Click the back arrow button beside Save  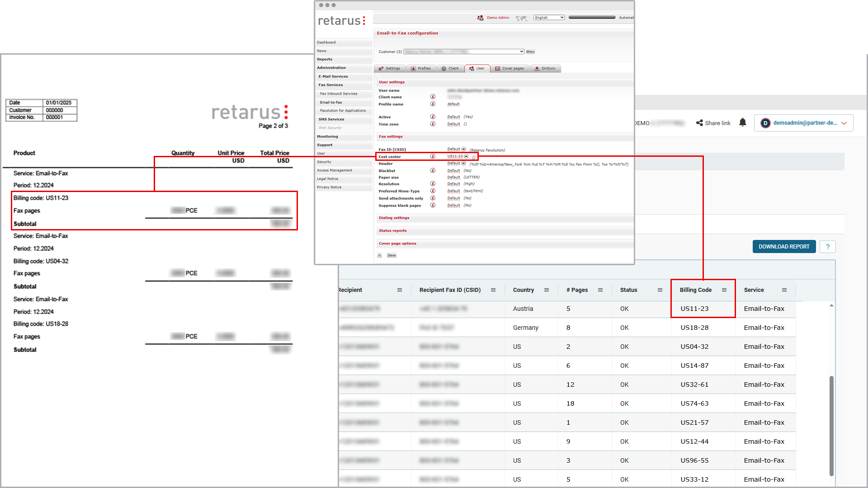(x=379, y=256)
